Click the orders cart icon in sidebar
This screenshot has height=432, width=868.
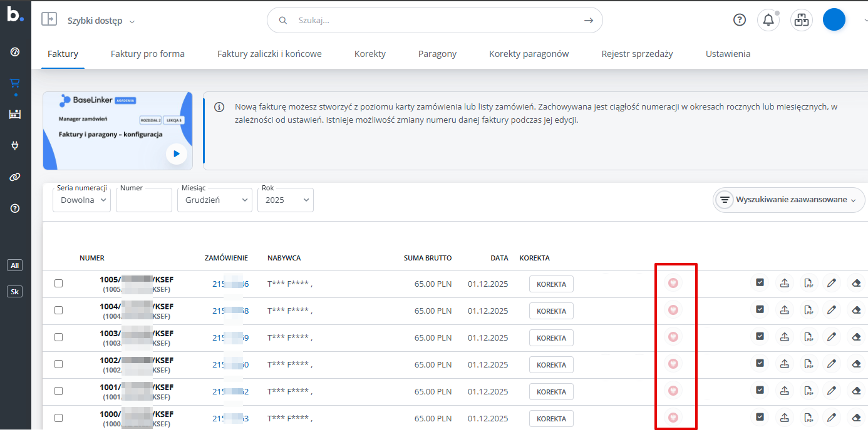(15, 83)
